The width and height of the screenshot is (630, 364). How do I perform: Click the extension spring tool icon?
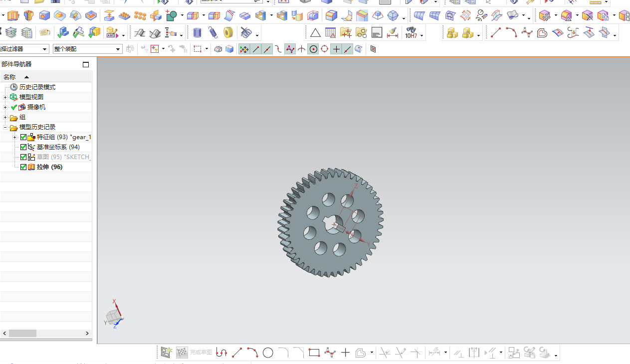coord(213,33)
